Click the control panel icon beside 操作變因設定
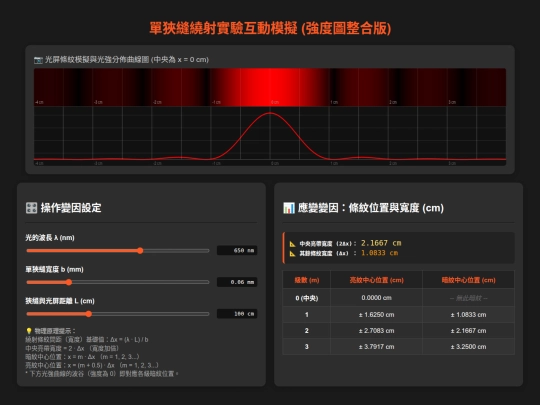The image size is (540, 405). (31, 208)
